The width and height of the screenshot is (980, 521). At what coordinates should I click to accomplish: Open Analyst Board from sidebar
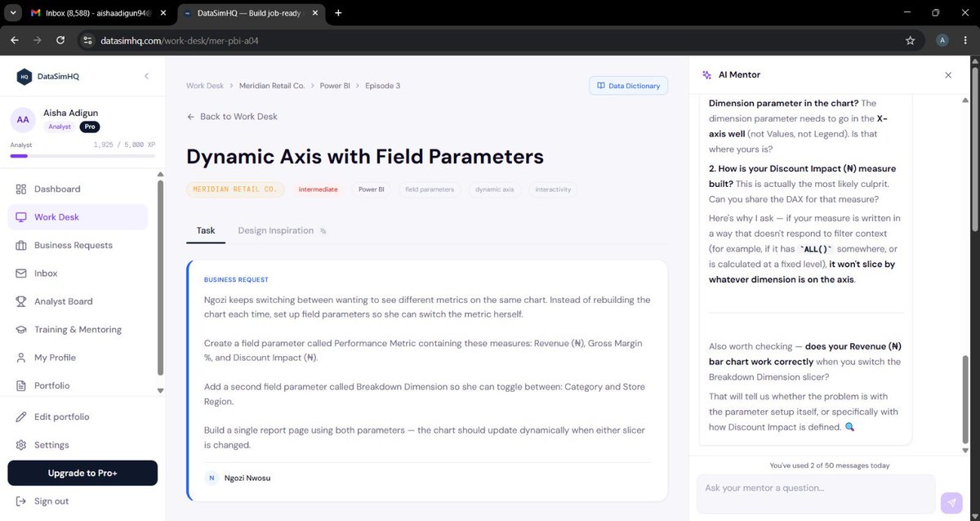(78, 301)
